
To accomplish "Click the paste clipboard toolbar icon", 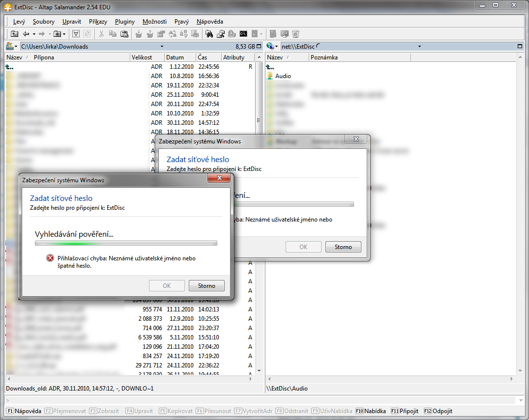I will (x=124, y=34).
